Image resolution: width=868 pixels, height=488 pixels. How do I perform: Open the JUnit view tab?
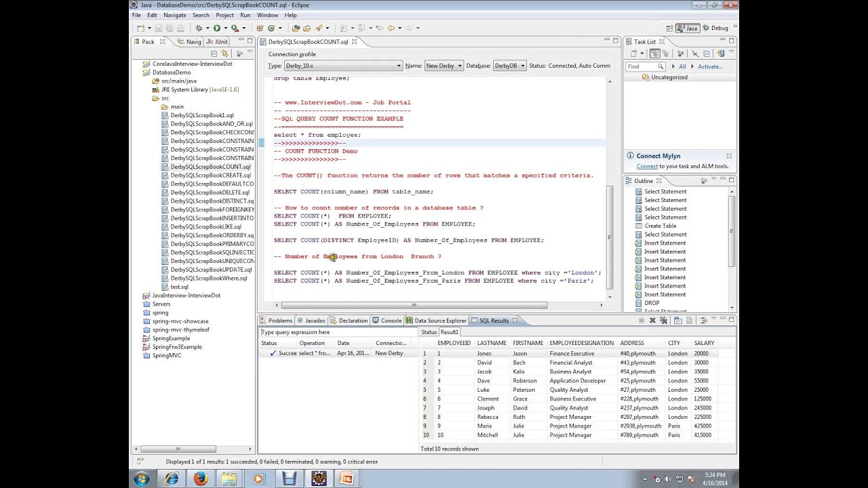217,41
